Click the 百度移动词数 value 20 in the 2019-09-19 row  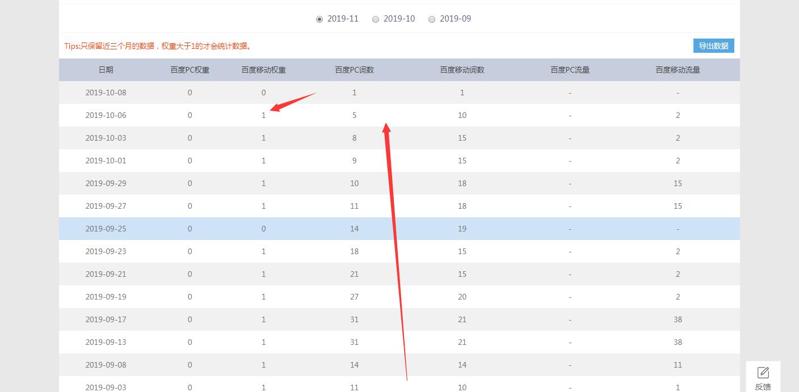pos(462,297)
